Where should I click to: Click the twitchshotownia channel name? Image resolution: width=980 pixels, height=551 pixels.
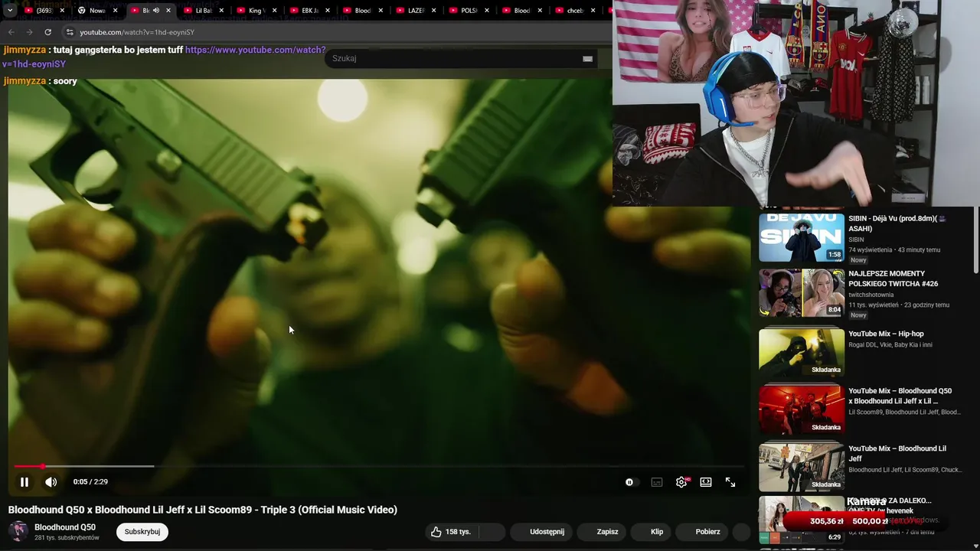point(871,295)
